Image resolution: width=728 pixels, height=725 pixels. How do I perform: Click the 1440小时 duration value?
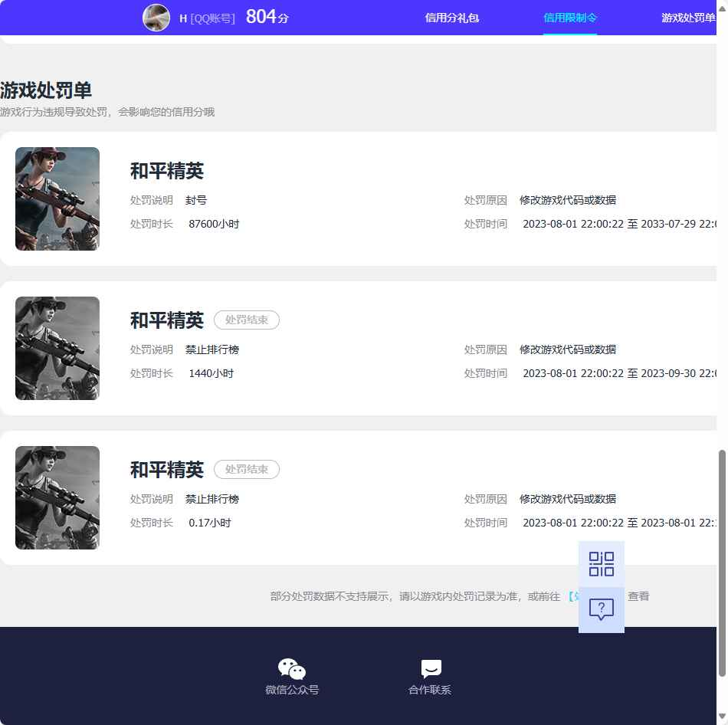coord(211,373)
